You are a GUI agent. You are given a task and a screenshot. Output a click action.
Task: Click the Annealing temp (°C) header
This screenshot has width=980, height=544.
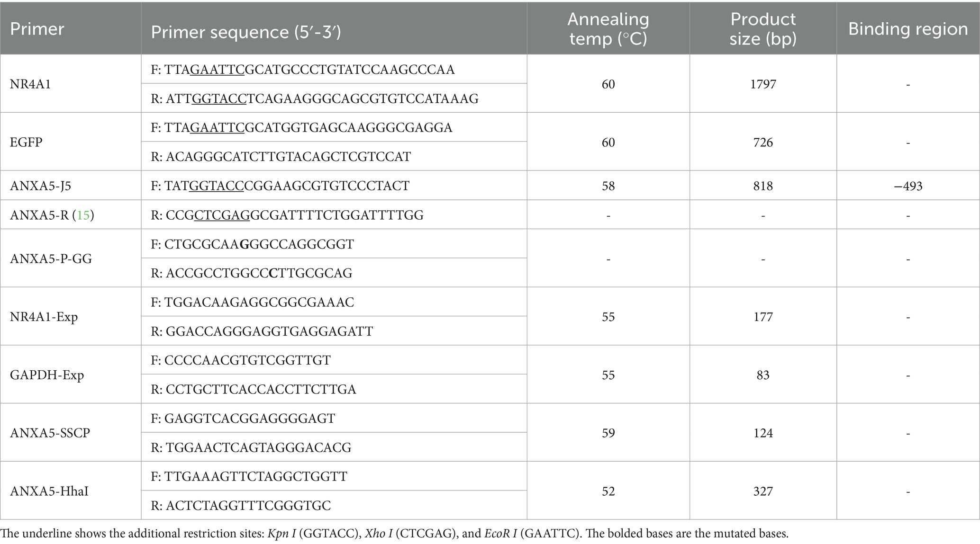point(608,28)
